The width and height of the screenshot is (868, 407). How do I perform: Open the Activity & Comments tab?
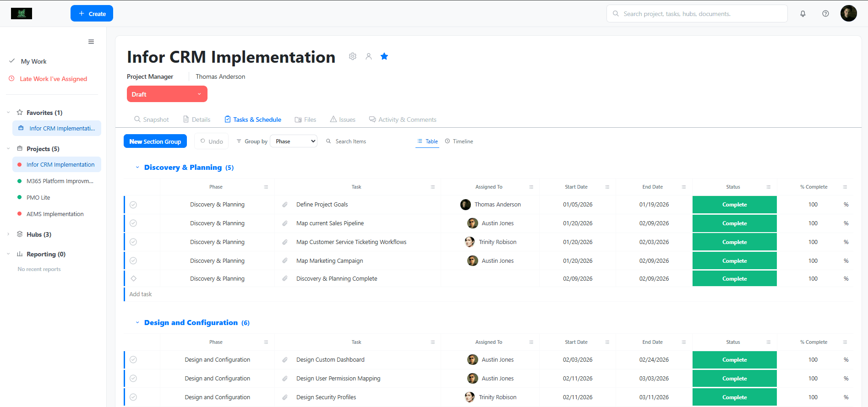[403, 119]
